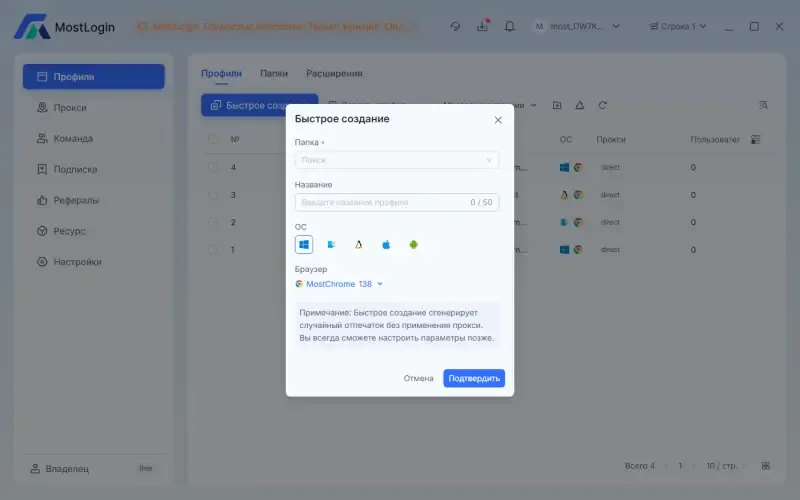Switch to the Папки tab
The width and height of the screenshot is (800, 500).
tap(274, 73)
